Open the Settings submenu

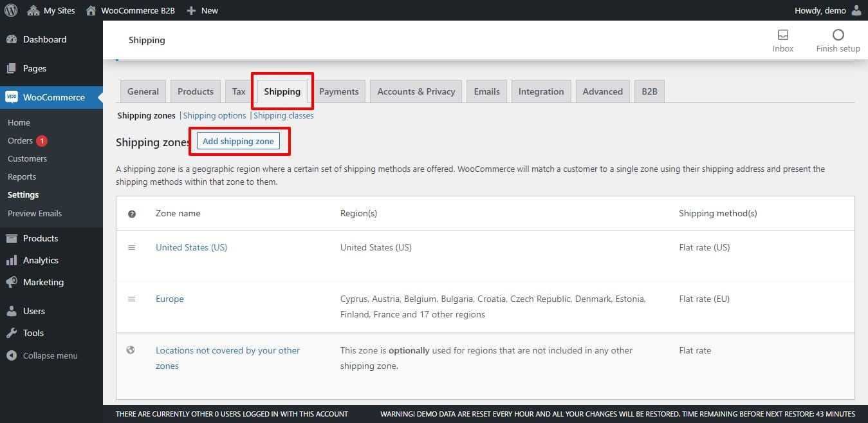[23, 194]
